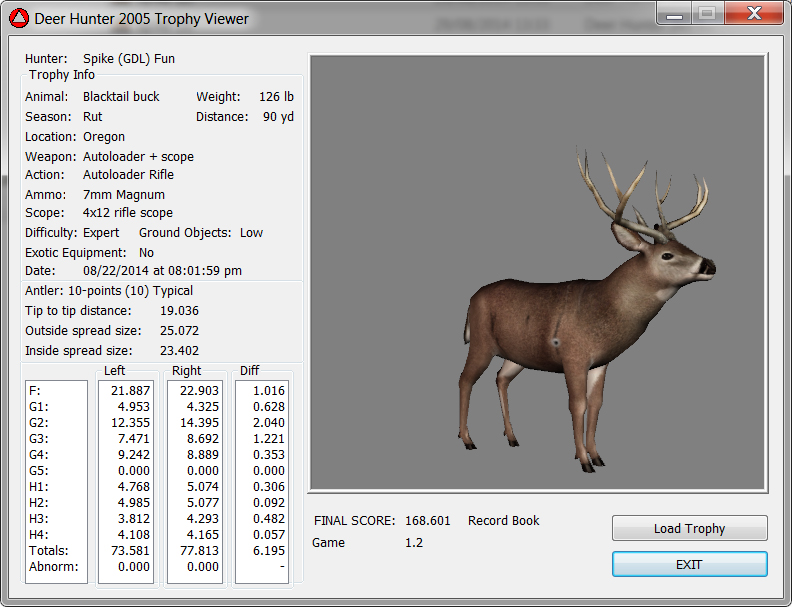Screen dimensions: 792x607
Task: Click the disabled maximize button
Action: [707, 14]
